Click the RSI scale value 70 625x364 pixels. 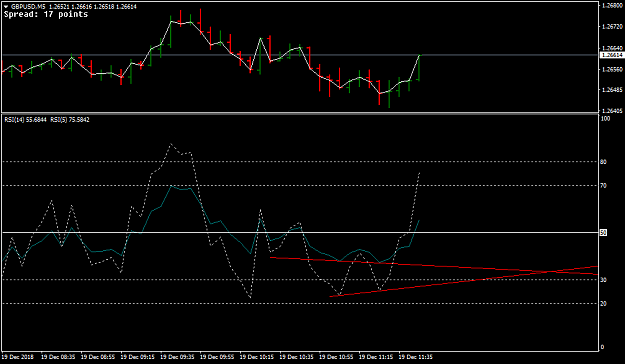click(x=603, y=186)
